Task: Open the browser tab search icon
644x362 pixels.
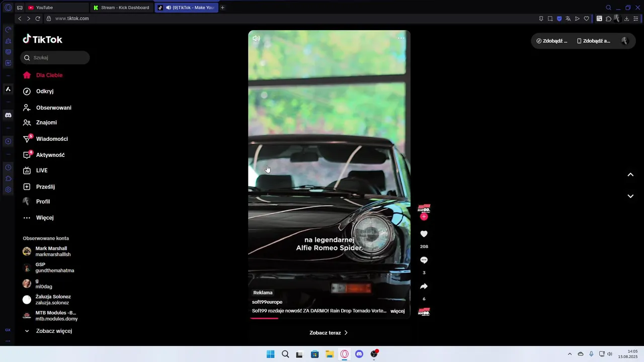Action: pos(608,8)
